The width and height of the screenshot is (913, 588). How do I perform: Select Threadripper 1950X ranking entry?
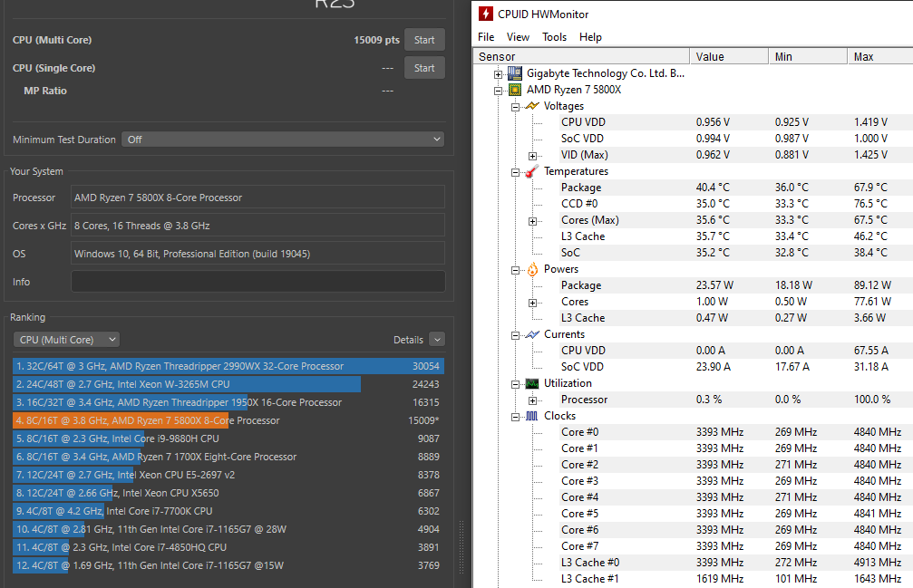coord(228,402)
